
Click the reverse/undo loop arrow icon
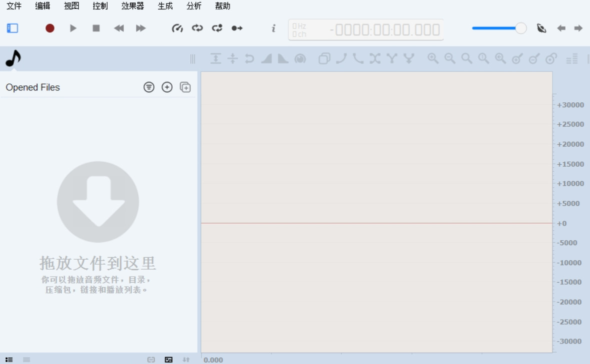tap(249, 58)
